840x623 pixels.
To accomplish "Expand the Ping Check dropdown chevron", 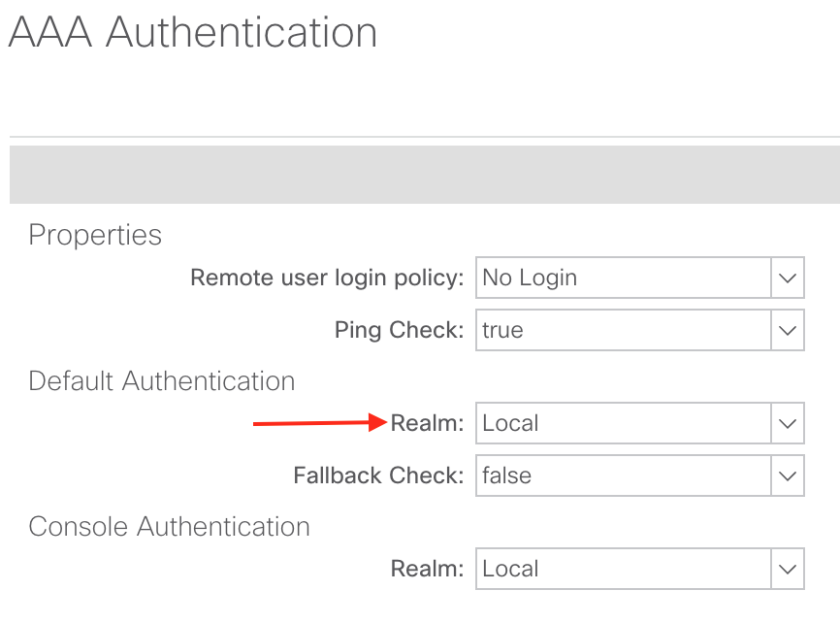I will 788,331.
